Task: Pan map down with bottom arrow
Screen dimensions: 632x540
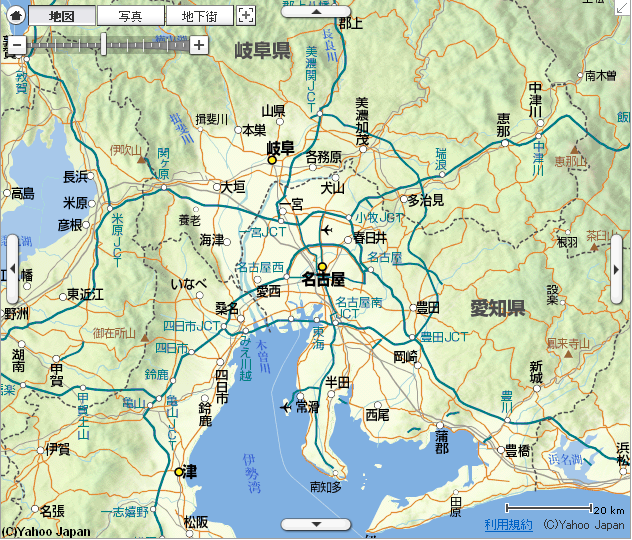Action: (x=316, y=524)
